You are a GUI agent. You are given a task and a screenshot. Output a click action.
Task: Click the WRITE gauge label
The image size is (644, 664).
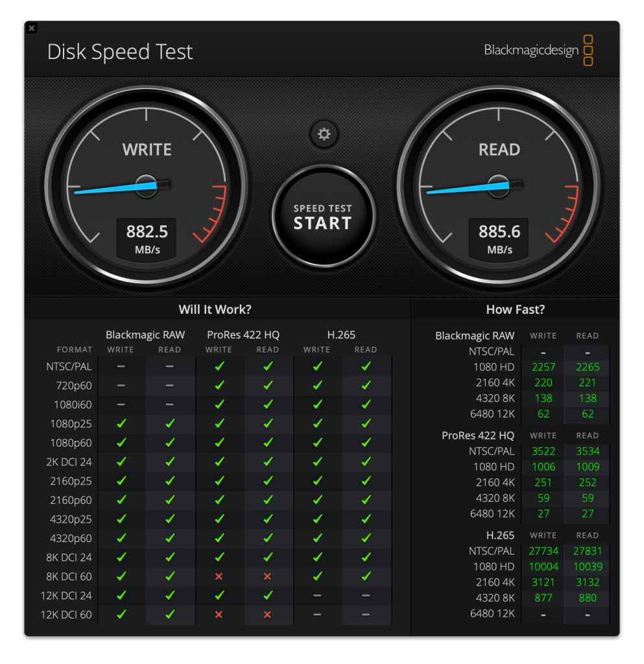coord(147,150)
